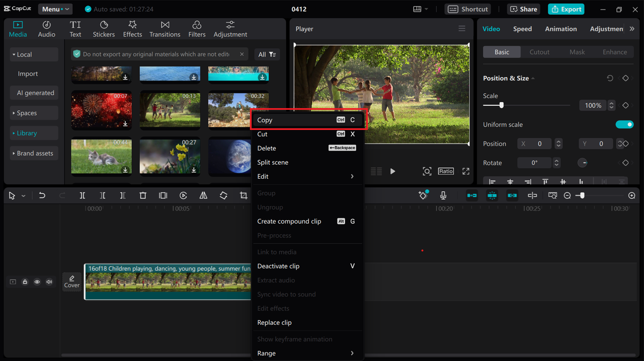Click the Rotate icon in timeline toolbar
644x361 pixels.
tap(223, 195)
